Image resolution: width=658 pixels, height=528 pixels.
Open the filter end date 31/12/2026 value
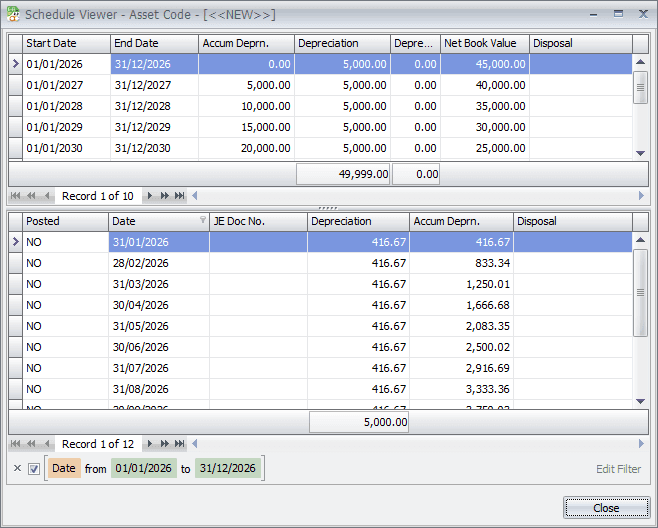point(227,468)
